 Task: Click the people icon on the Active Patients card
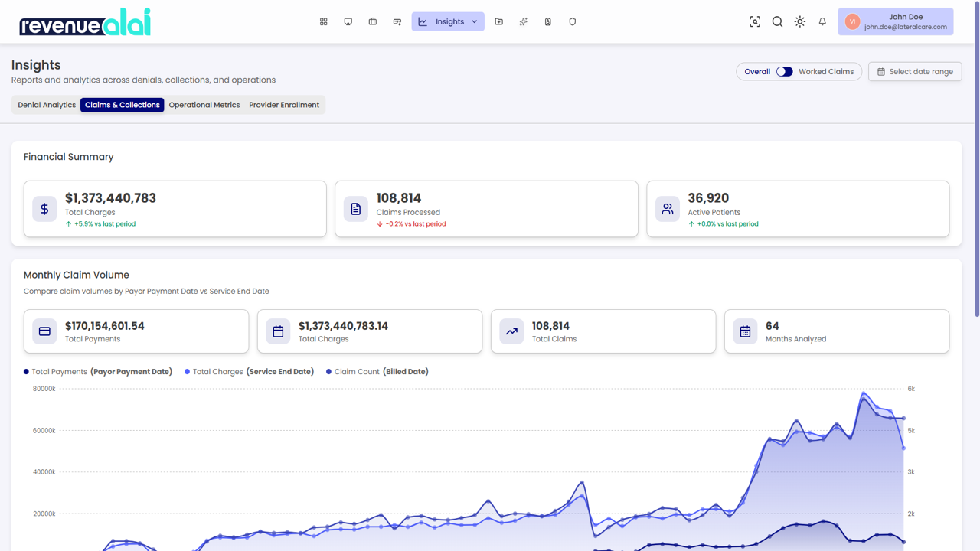click(668, 209)
